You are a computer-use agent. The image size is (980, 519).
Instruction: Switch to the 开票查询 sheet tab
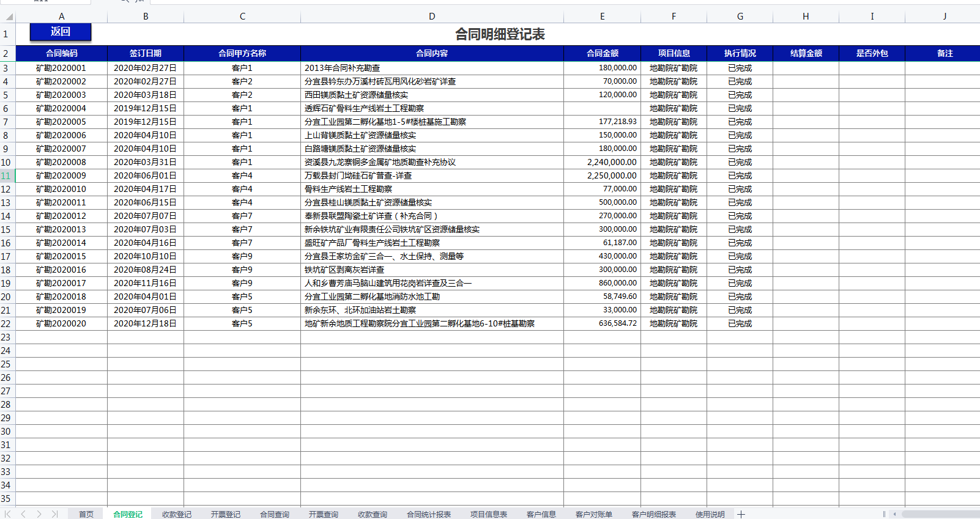tap(324, 514)
